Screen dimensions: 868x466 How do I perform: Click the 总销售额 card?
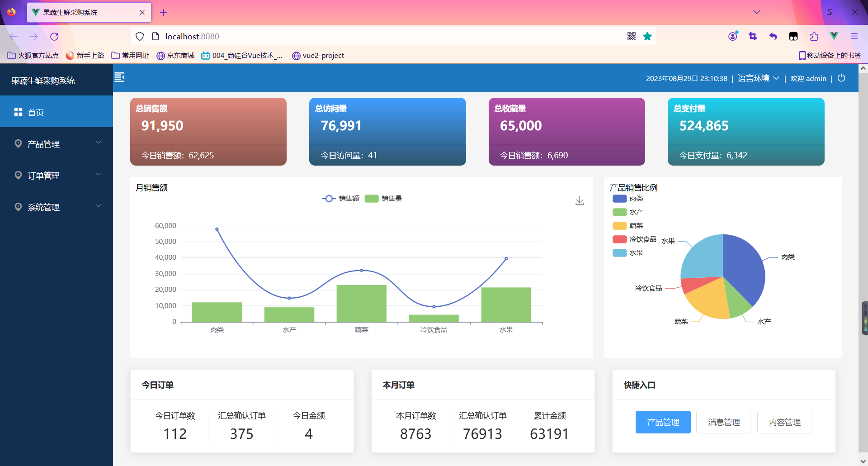[208, 132]
